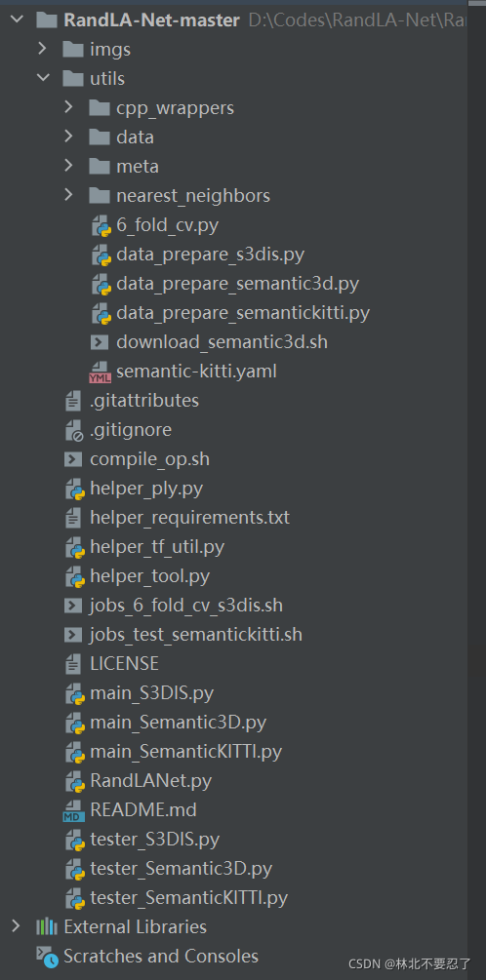This screenshot has height=980, width=486.
Task: Click the Scratches and Consoles icon
Action: [46, 955]
